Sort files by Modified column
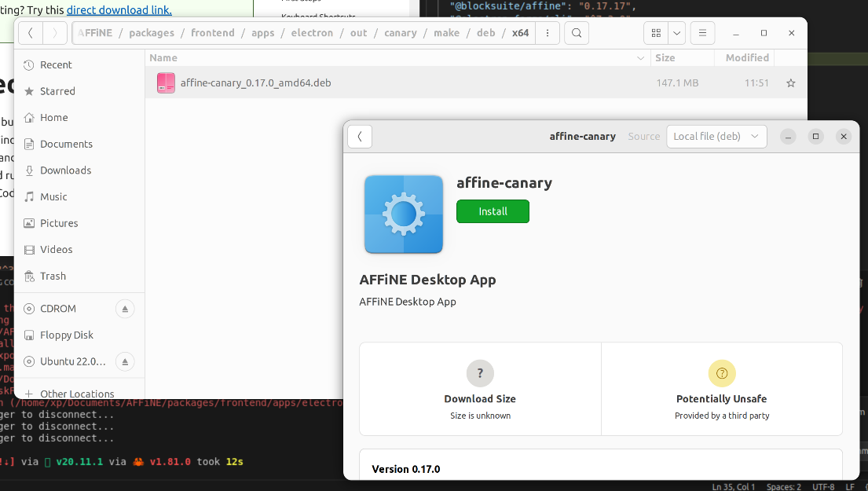 click(x=747, y=58)
